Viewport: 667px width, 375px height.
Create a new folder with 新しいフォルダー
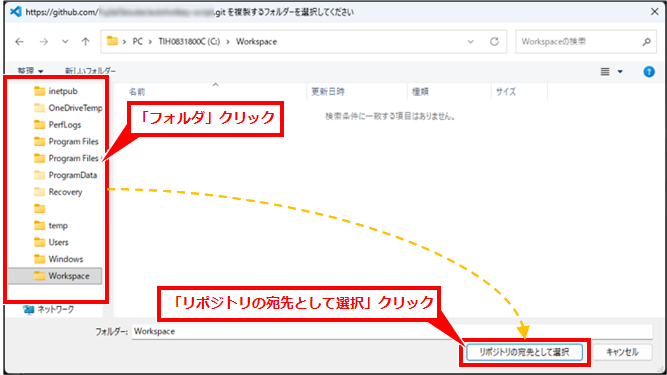(90, 71)
